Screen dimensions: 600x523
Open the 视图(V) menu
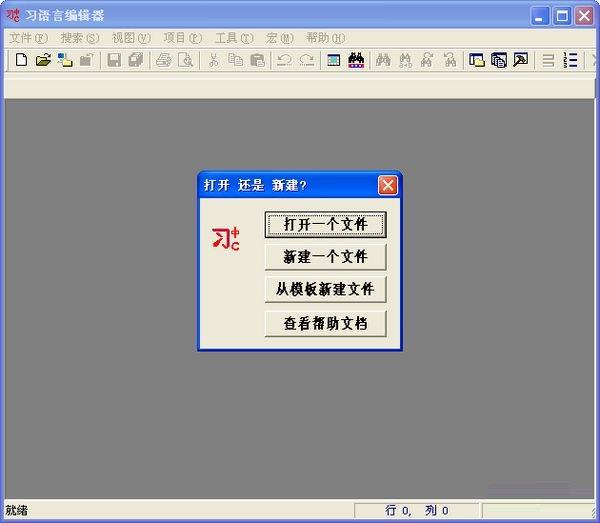[x=131, y=38]
